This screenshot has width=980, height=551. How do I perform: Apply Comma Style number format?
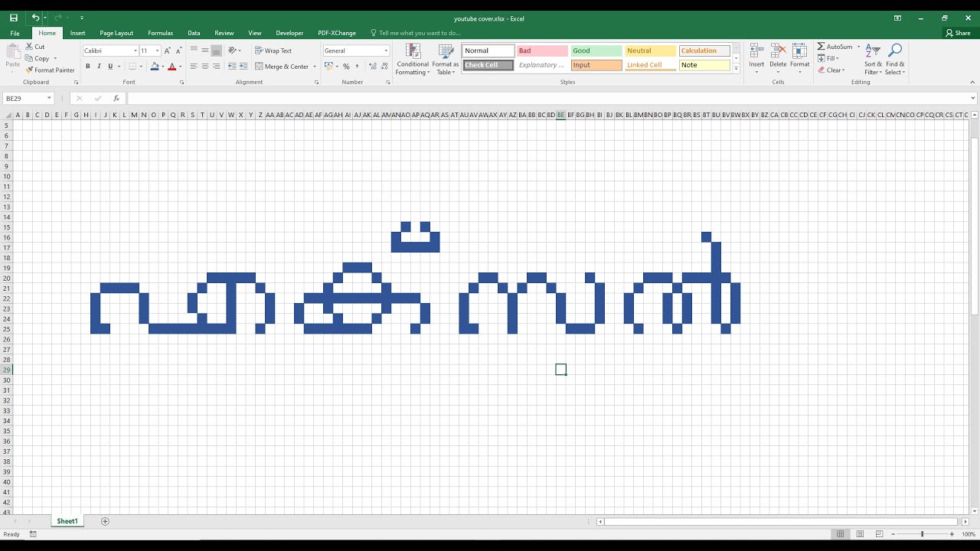[x=357, y=67]
